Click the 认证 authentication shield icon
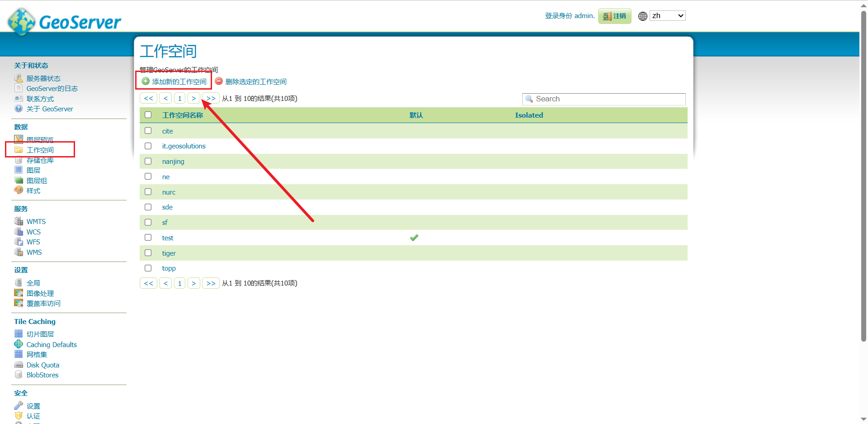Viewport: 868px width, 424px height. [x=19, y=416]
